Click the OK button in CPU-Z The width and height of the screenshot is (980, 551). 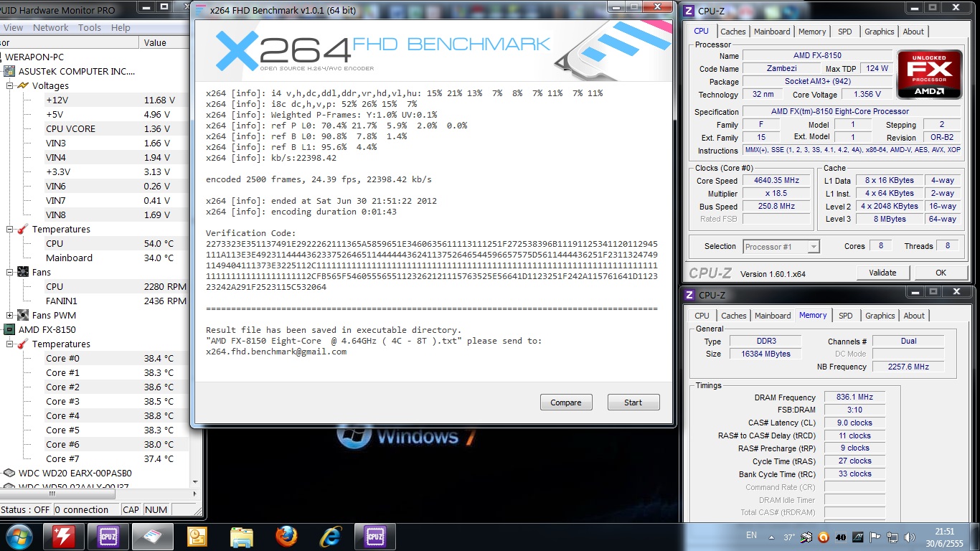pos(941,273)
